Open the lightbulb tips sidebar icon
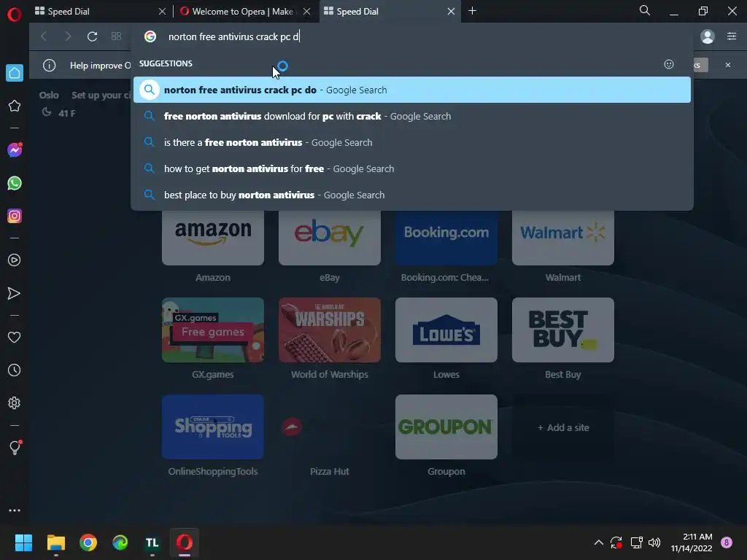The image size is (747, 560). (x=15, y=447)
